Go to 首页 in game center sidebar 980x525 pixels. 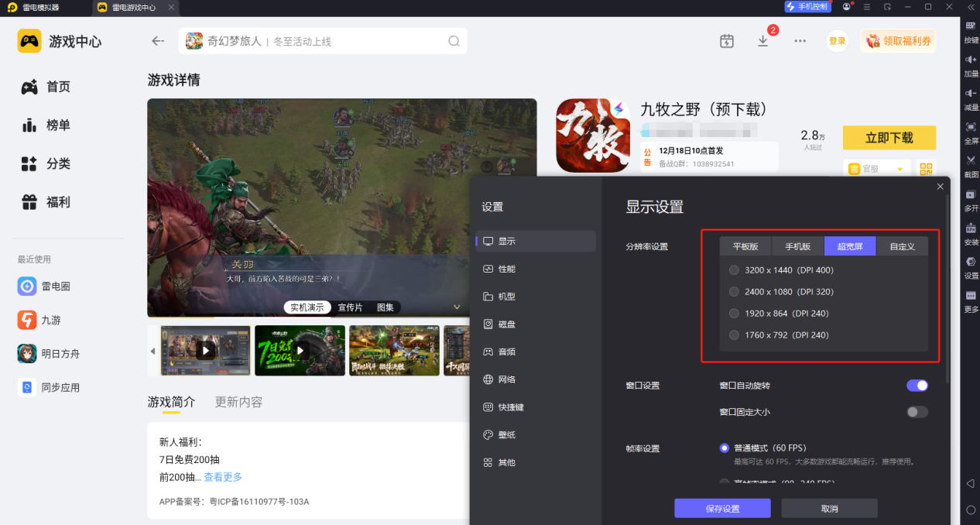46,87
